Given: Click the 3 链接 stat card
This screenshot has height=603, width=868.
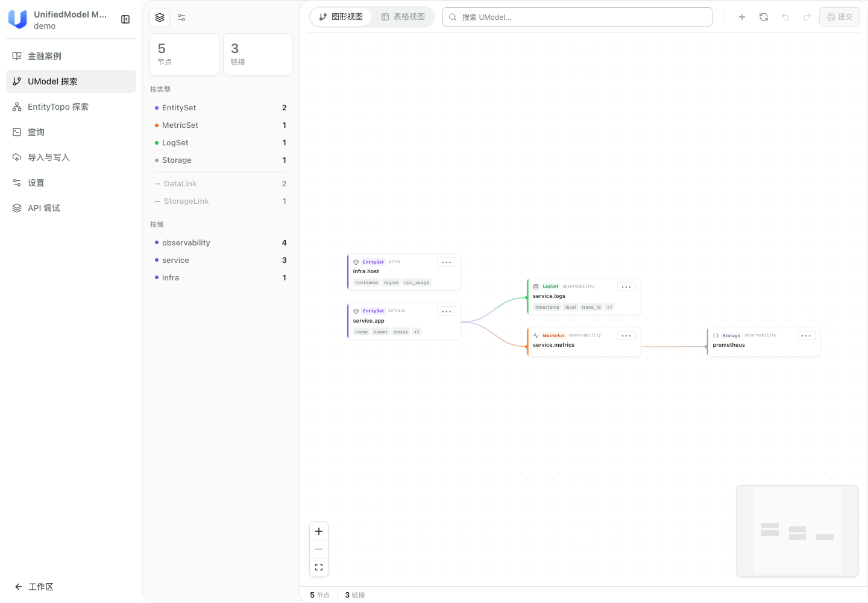Looking at the screenshot, I should (257, 54).
